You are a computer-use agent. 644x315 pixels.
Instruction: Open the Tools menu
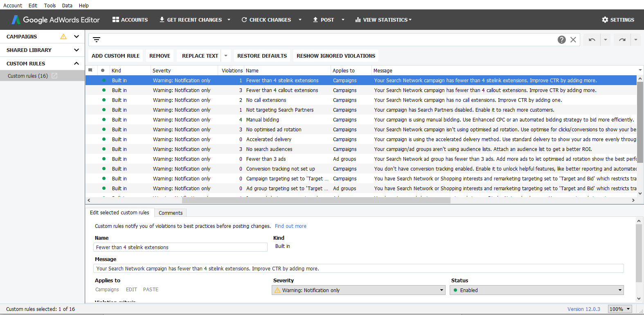tap(50, 5)
